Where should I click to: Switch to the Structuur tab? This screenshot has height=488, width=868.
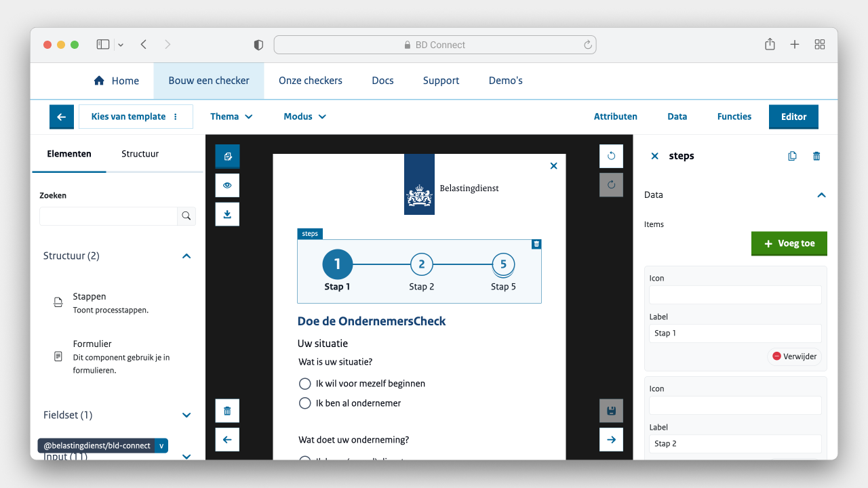140,154
